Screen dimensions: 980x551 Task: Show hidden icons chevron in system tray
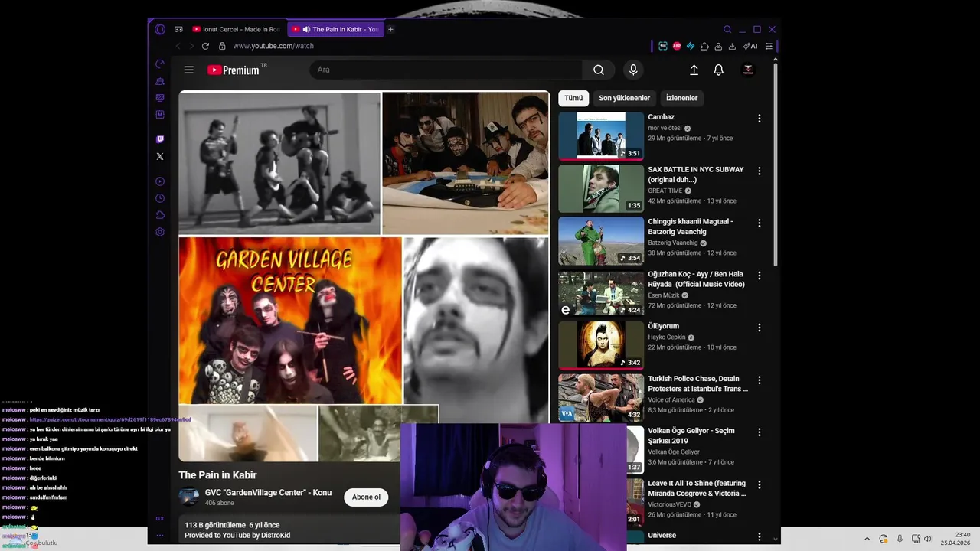[x=867, y=539]
